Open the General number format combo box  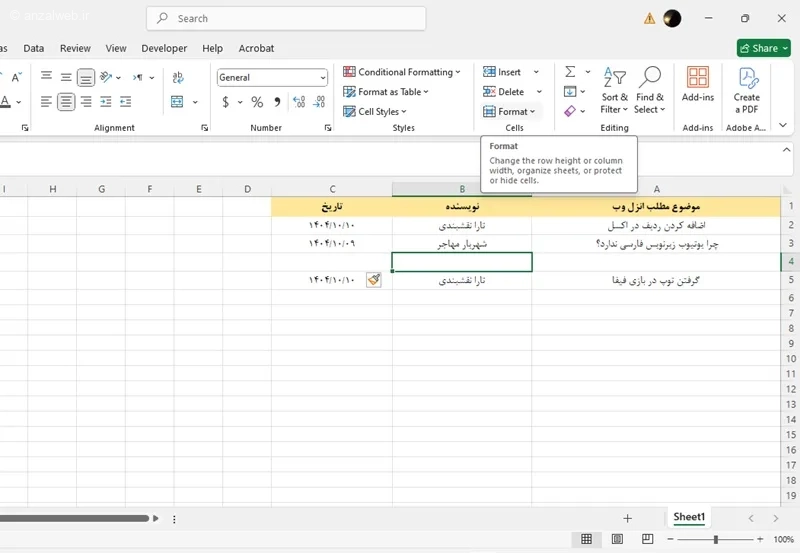[272, 78]
